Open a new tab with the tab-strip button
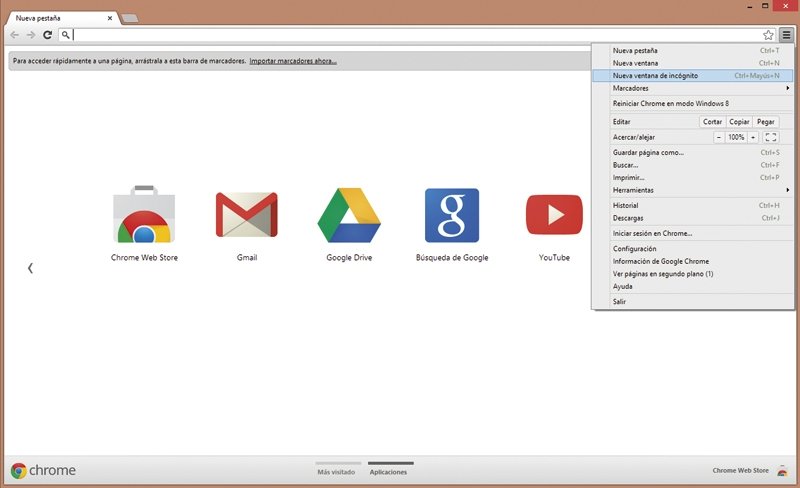Viewport: 800px width, 488px height. click(130, 18)
